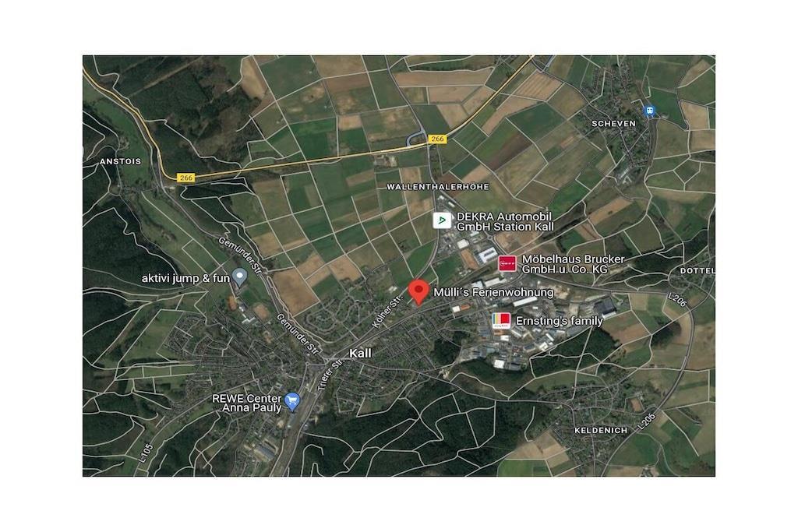The width and height of the screenshot is (798, 532).
Task: Click the Scheven village label
Action: point(614,124)
